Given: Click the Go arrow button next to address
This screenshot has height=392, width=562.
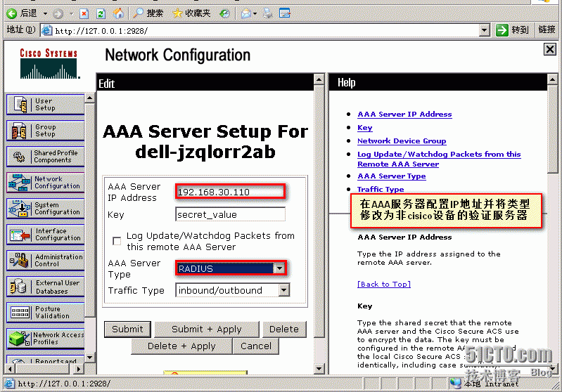Looking at the screenshot, I should tap(502, 30).
